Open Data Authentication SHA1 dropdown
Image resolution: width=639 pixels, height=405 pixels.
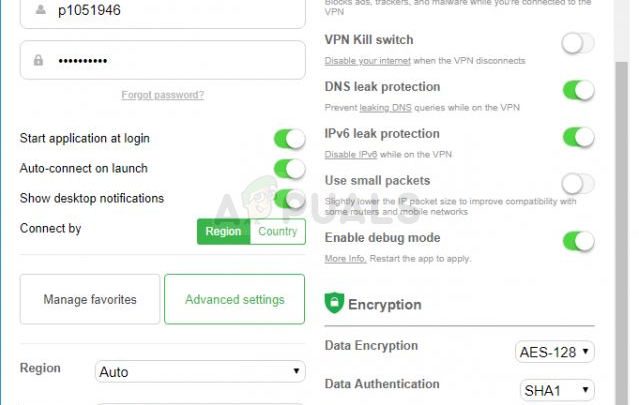(557, 390)
